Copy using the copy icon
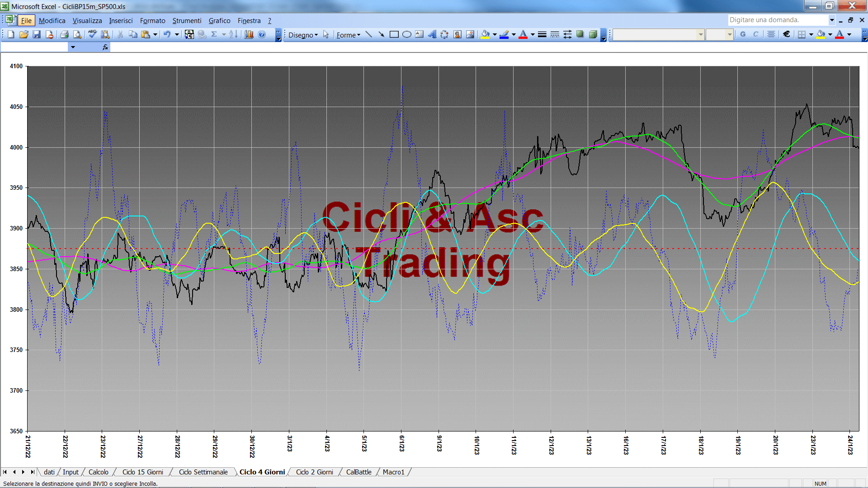Viewport: 868px width, 488px height. pos(133,34)
